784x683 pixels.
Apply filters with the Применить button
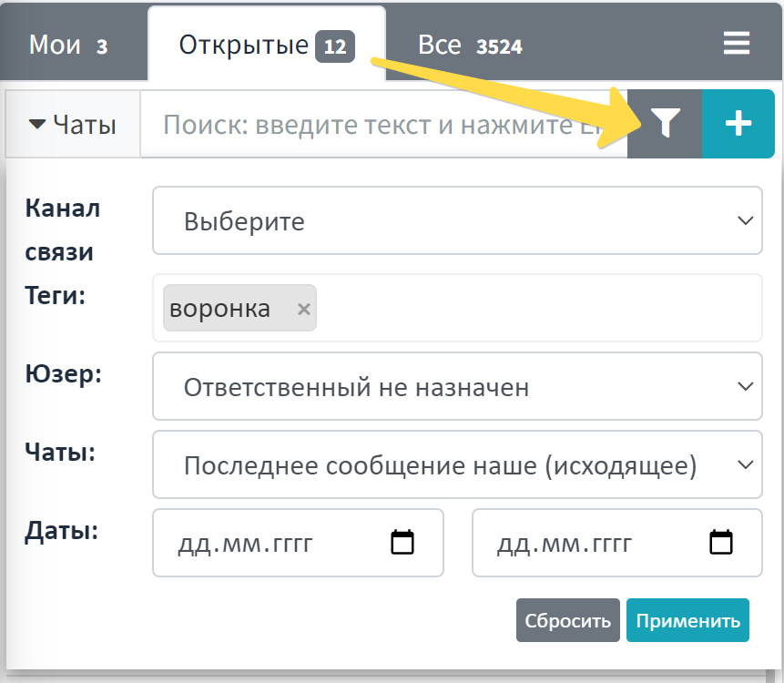click(687, 620)
